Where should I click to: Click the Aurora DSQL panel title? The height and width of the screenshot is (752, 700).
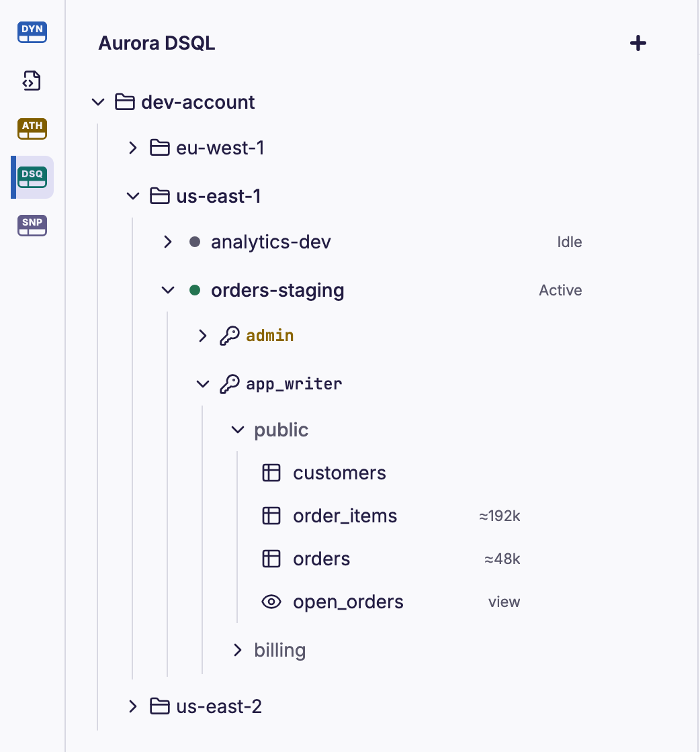pos(157,43)
